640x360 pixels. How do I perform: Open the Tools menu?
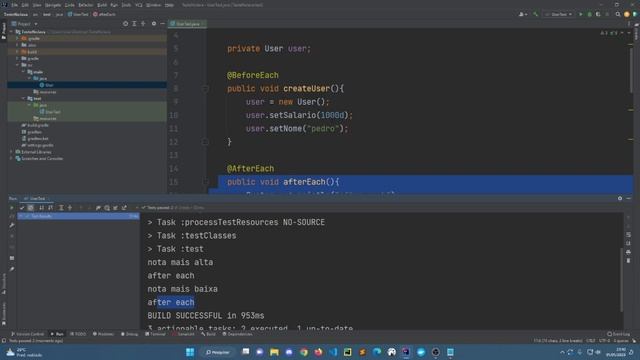[x=126, y=5]
